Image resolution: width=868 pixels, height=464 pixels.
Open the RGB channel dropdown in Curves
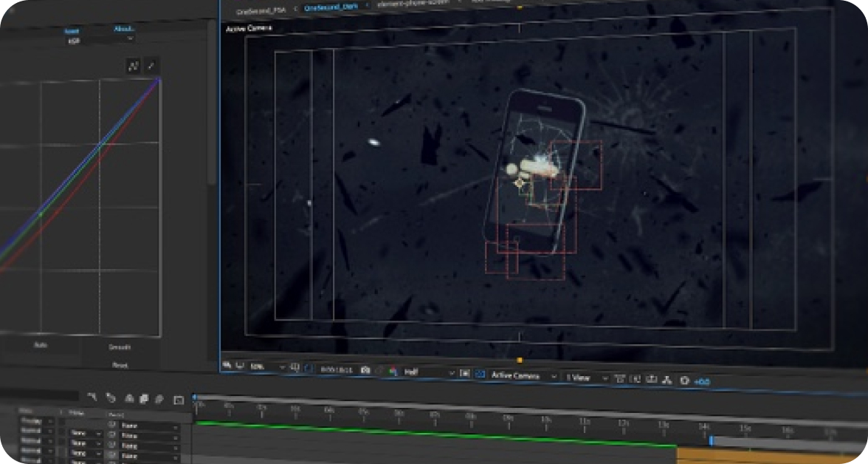pos(100,41)
